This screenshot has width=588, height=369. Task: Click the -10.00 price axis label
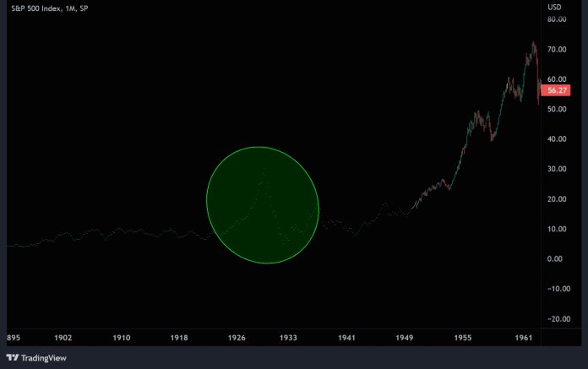[558, 289]
